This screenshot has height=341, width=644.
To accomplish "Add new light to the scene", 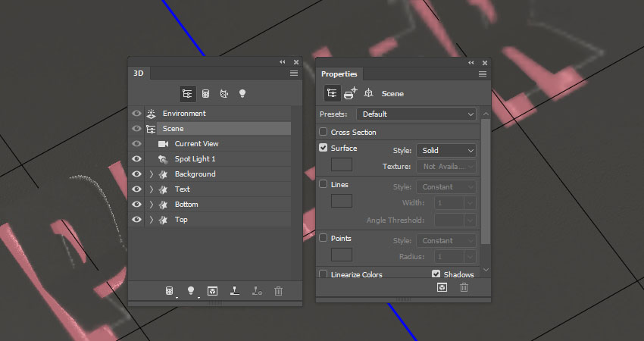I will pos(191,291).
